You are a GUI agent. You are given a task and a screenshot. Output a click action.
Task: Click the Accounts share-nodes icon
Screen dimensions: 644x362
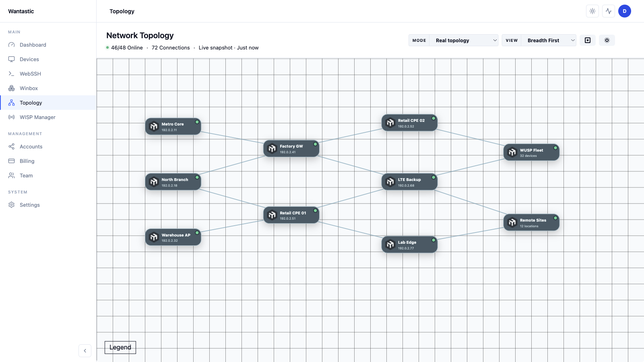click(x=12, y=146)
